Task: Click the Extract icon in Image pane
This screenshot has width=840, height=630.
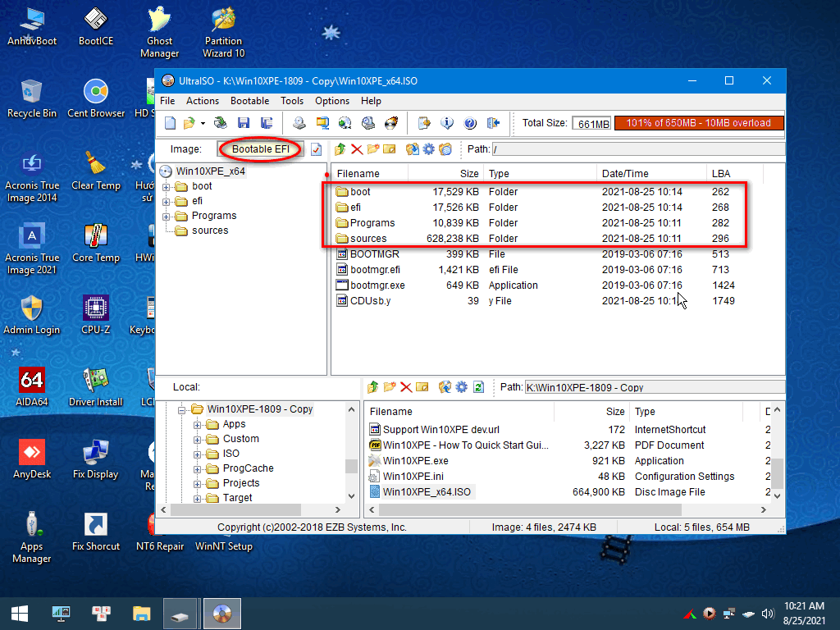Action: coord(412,149)
